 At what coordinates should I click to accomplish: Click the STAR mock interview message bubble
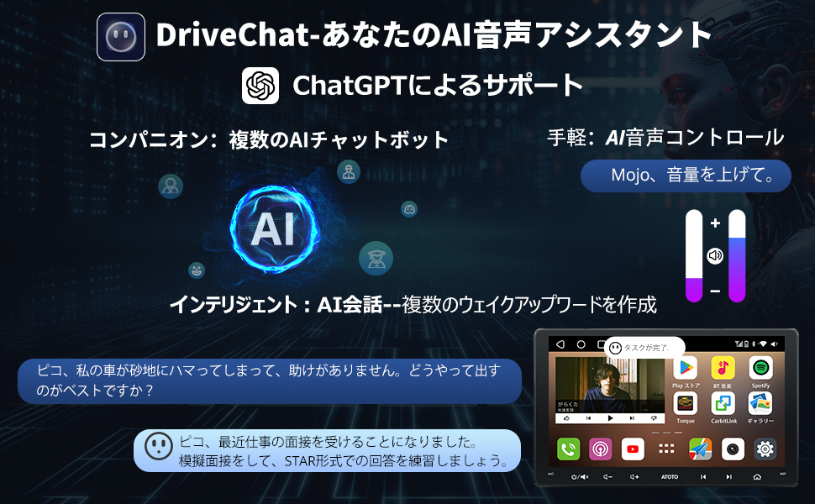pos(328,450)
